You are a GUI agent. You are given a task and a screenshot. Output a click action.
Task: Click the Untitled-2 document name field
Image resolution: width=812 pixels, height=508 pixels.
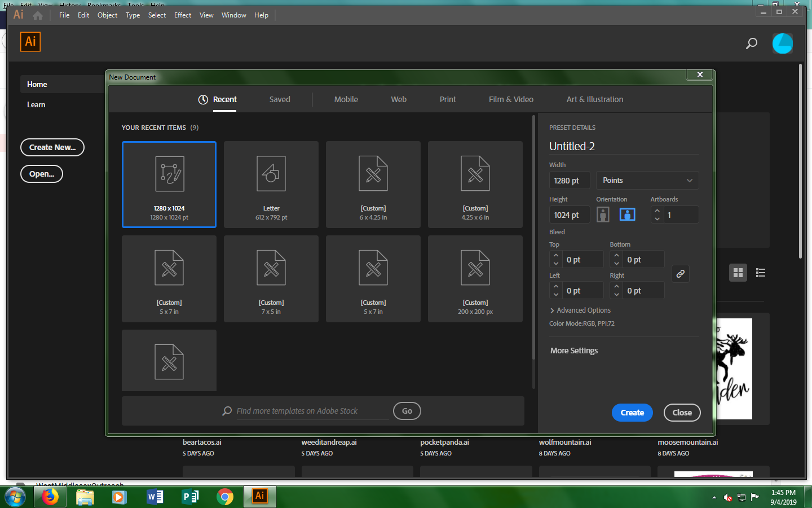click(624, 146)
